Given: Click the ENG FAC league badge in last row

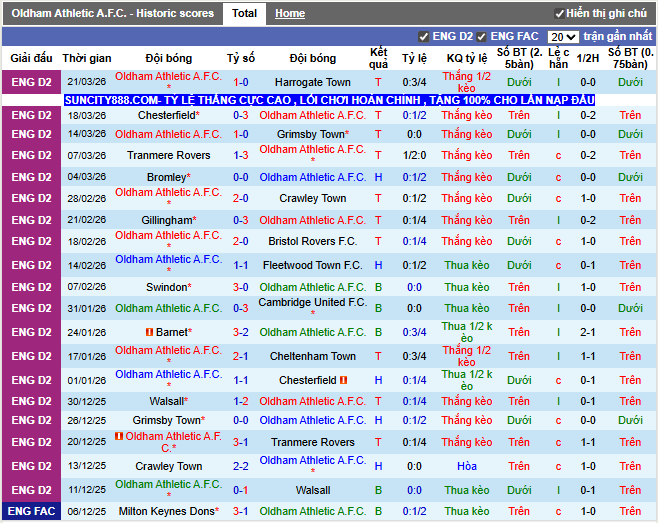Looking at the screenshot, I should [x=31, y=511].
